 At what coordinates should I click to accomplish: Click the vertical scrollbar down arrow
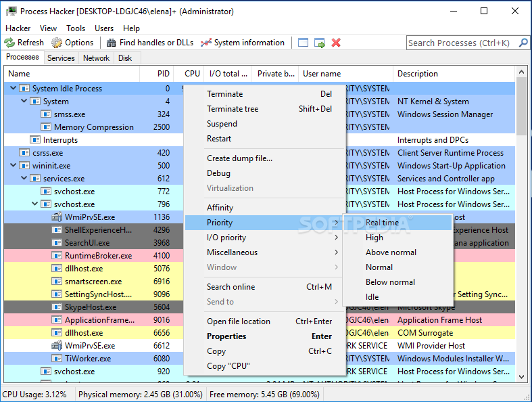[x=521, y=377]
